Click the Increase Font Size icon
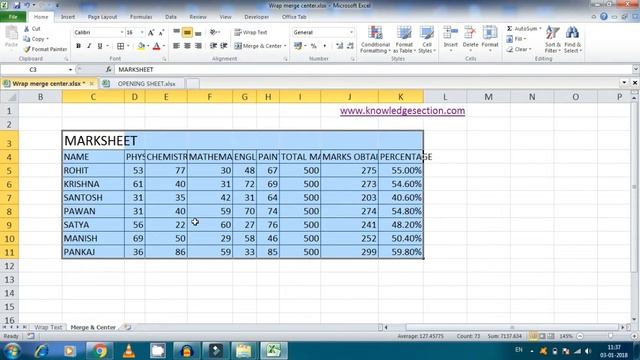The width and height of the screenshot is (640, 360). [151, 33]
